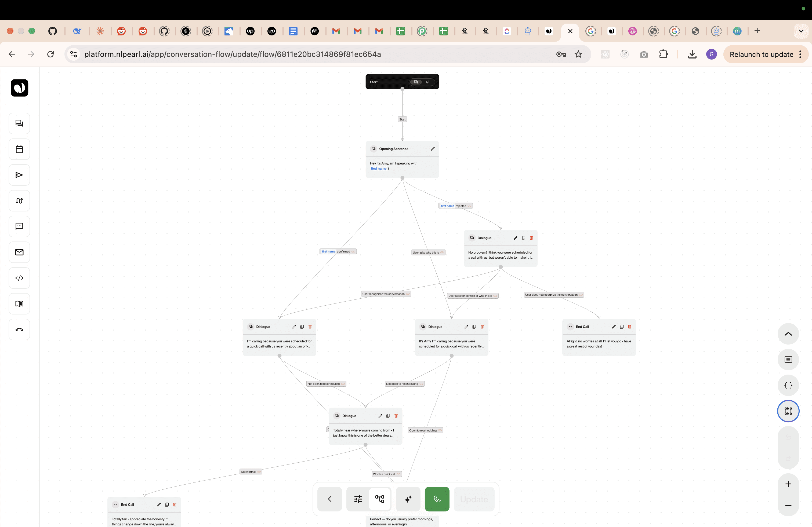812x527 pixels.
Task: Delete the 'No problem!' Dialogue node
Action: click(x=531, y=238)
